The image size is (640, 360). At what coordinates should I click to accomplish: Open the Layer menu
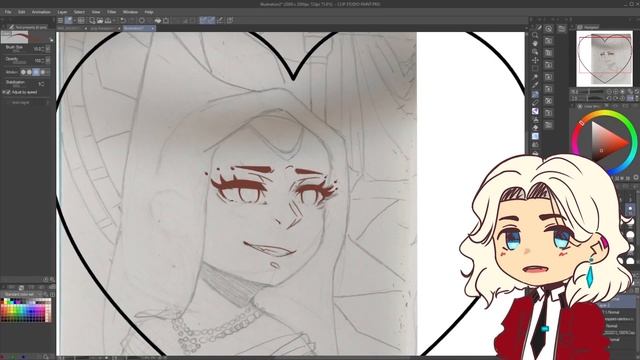[62, 12]
